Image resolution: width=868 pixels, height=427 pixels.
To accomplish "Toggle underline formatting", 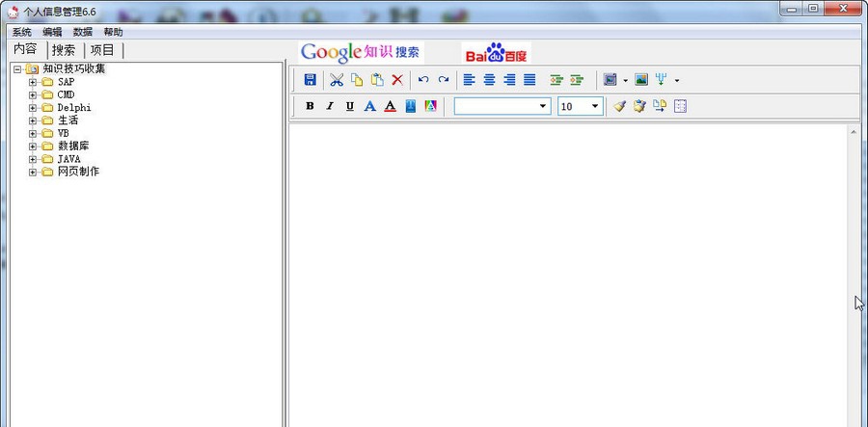I will coord(350,106).
